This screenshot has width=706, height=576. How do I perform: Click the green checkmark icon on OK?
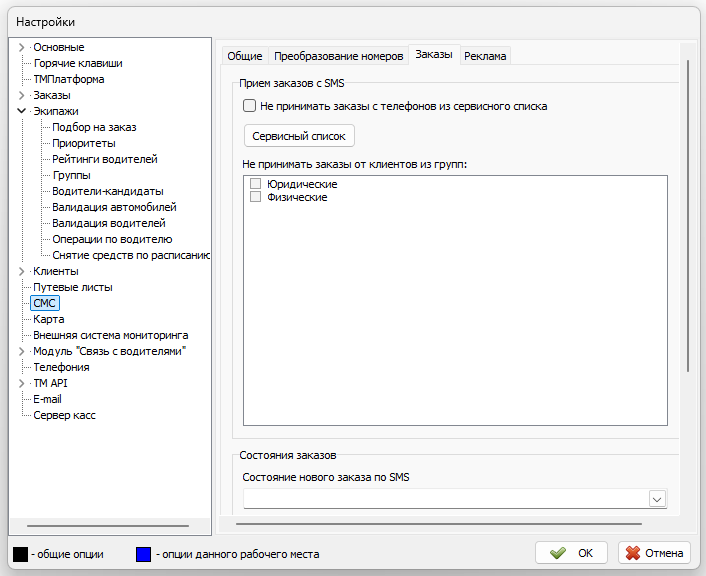558,553
